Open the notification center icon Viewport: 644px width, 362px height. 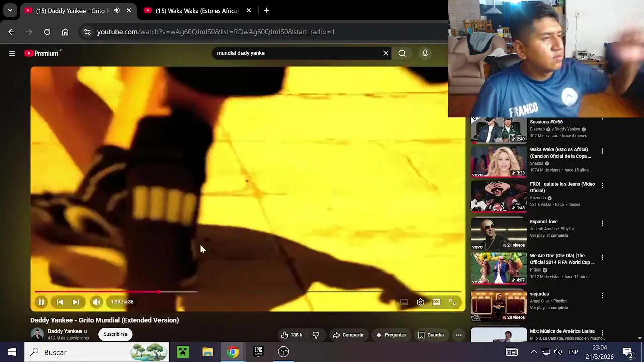(628, 352)
